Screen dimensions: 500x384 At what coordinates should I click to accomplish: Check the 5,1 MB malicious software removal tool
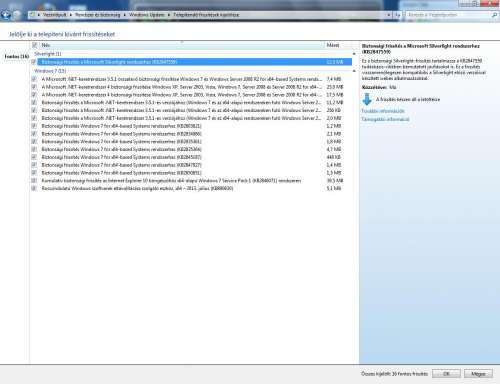tap(34, 188)
